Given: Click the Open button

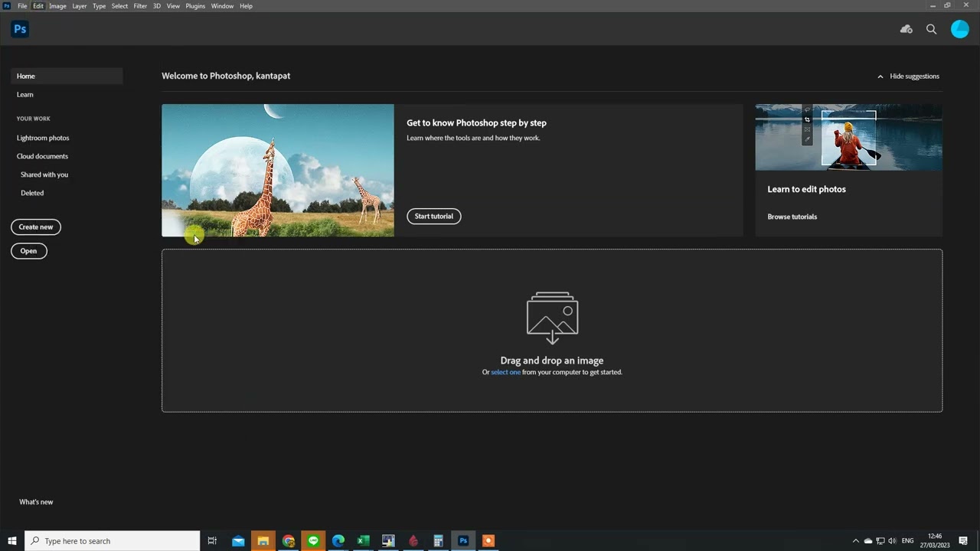Looking at the screenshot, I should pos(29,251).
